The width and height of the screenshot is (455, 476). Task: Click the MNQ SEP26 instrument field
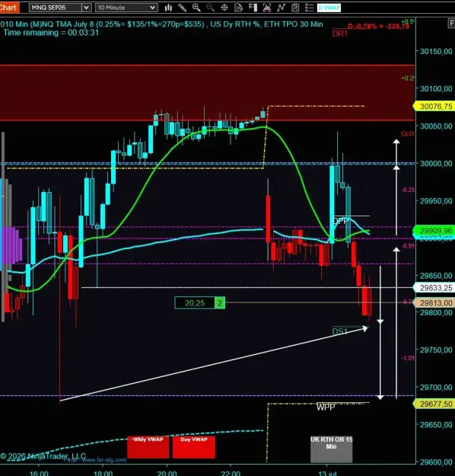[56, 8]
